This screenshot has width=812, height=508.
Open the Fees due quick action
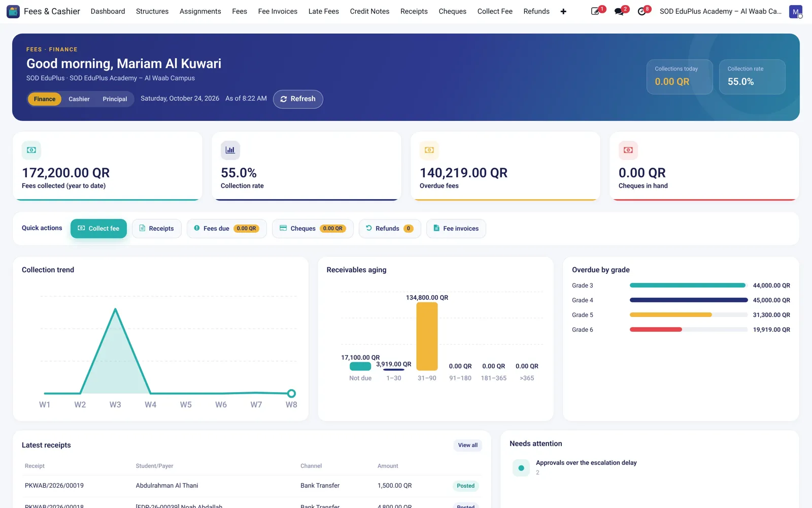coord(227,229)
